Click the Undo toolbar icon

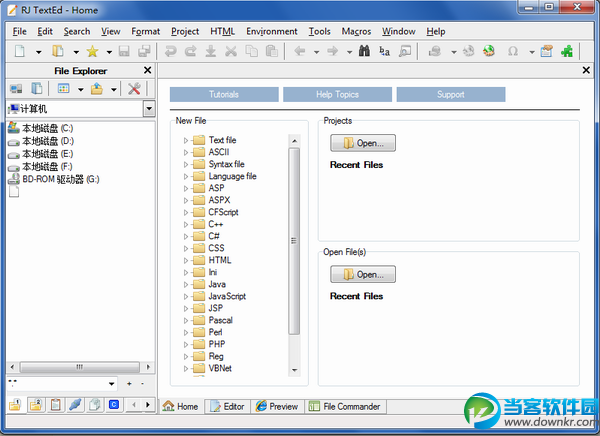(171, 51)
